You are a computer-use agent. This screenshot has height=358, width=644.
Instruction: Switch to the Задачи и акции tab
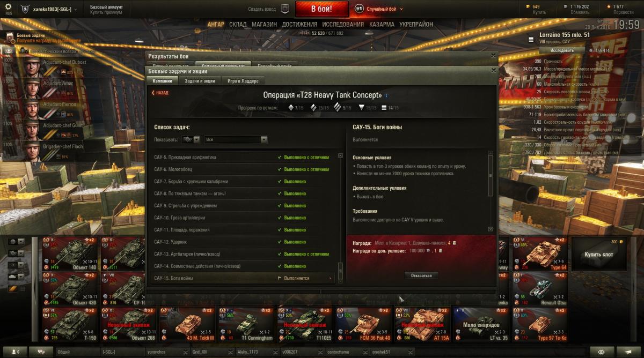[200, 81]
